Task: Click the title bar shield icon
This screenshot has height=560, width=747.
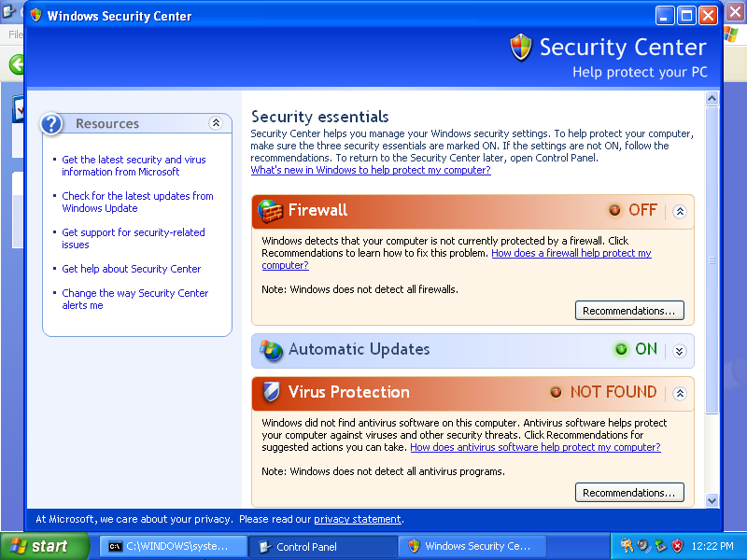Action: [x=35, y=15]
